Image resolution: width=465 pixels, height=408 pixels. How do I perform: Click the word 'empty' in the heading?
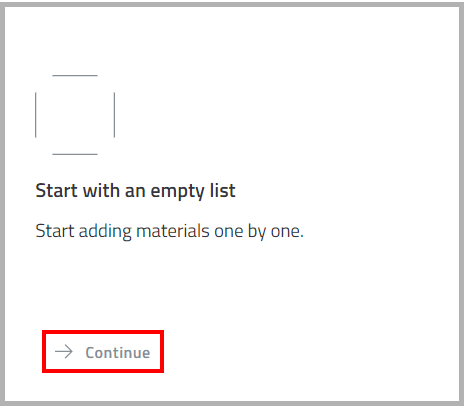tap(177, 192)
